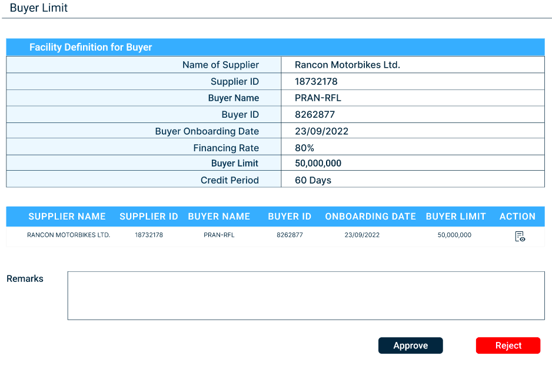Click the 'Name of Supplier' label
This screenshot has height=392, width=552.
coord(220,65)
